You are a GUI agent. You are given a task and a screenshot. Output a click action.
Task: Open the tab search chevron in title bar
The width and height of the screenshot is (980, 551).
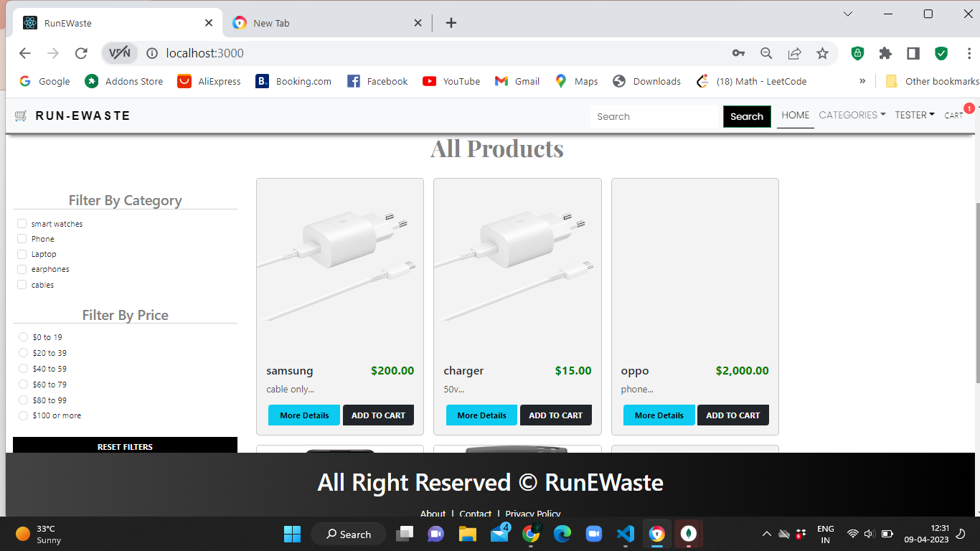click(x=848, y=14)
